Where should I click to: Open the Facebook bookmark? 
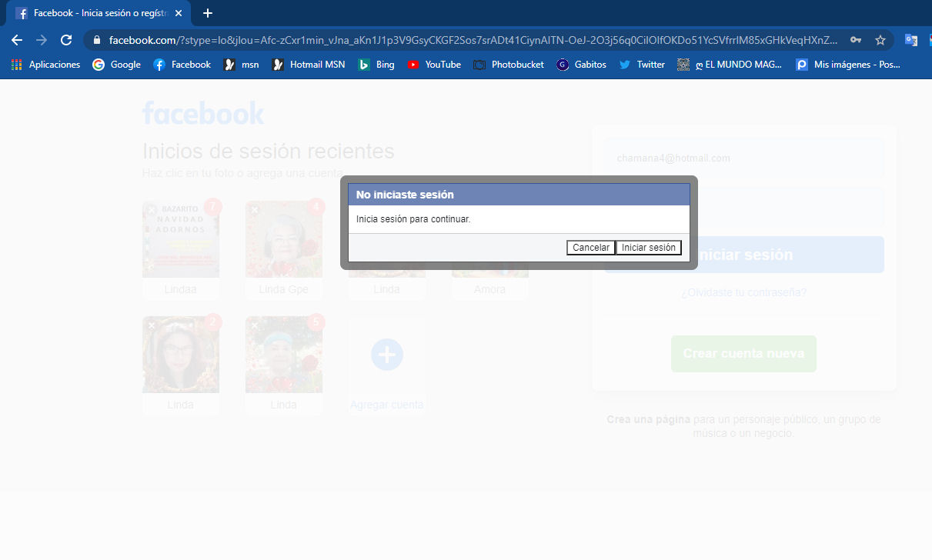pos(182,65)
